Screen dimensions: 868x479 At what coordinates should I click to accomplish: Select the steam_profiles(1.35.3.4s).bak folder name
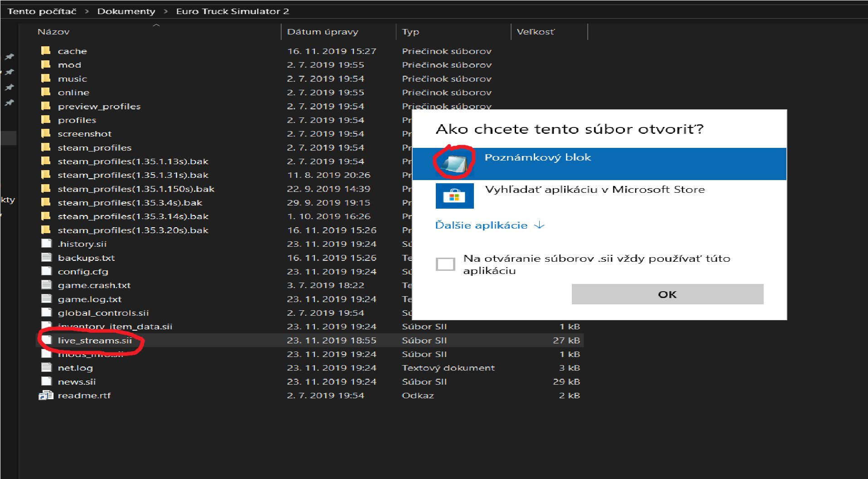[130, 202]
